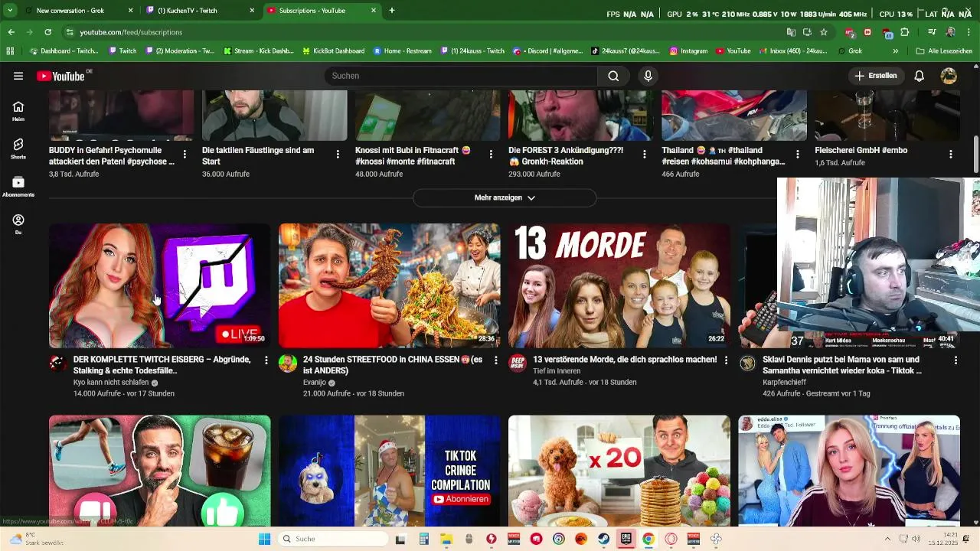Open a new browser tab
Viewport: 980px width, 551px height.
[392, 11]
